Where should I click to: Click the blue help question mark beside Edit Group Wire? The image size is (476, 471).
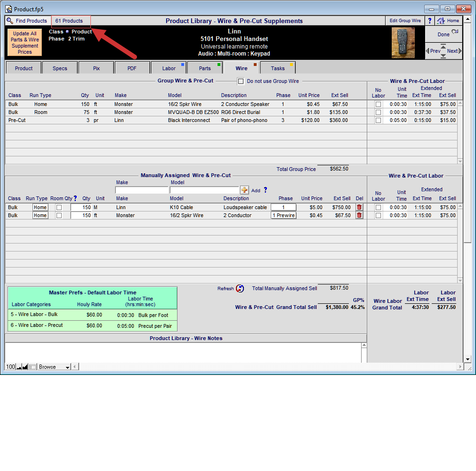pyautogui.click(x=429, y=21)
